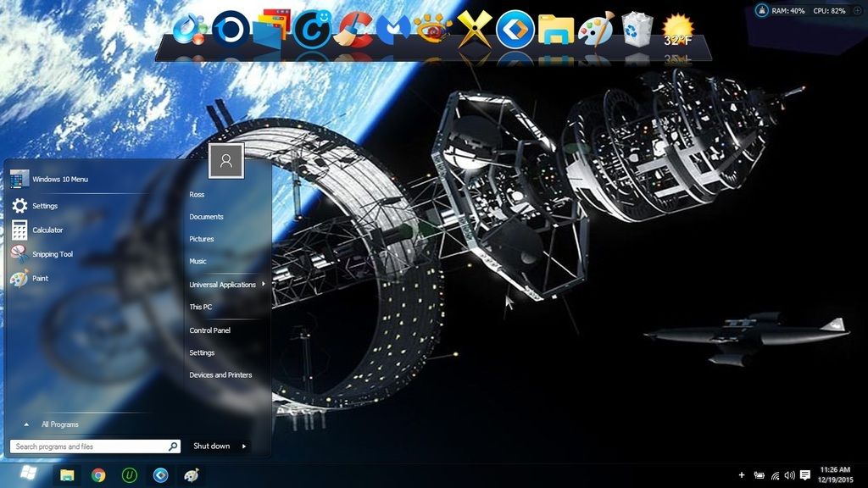868x488 pixels.
Task: Open the XnView eye icon in the dock
Action: tap(433, 28)
